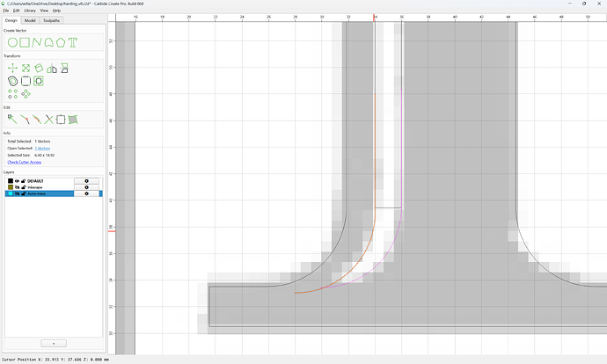Switch to the Design tab
This screenshot has height=364, width=607.
11,20
